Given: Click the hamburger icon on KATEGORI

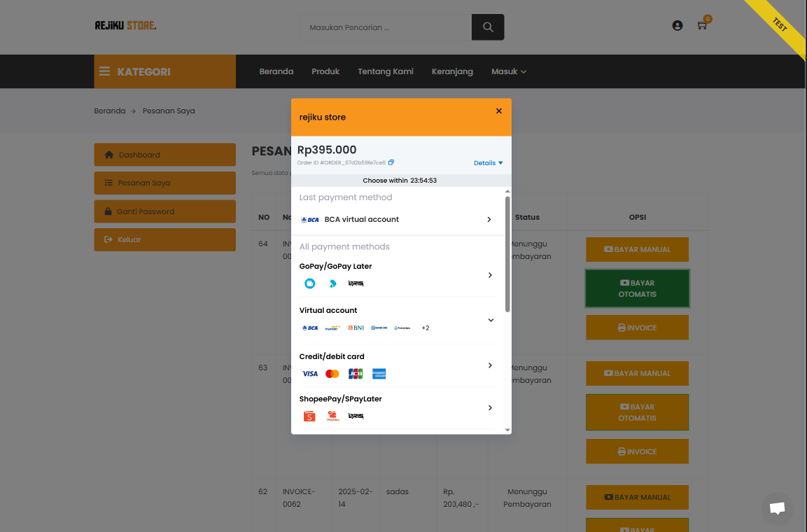Looking at the screenshot, I should (x=104, y=71).
